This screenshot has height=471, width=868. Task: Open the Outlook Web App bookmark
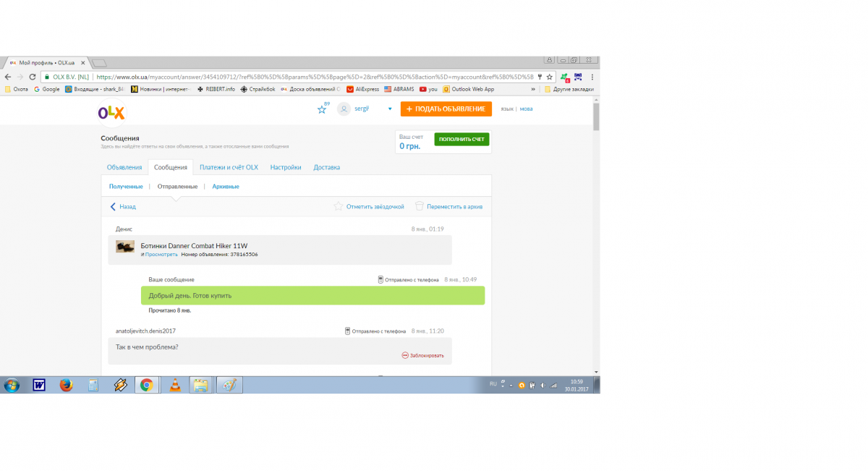(x=468, y=89)
